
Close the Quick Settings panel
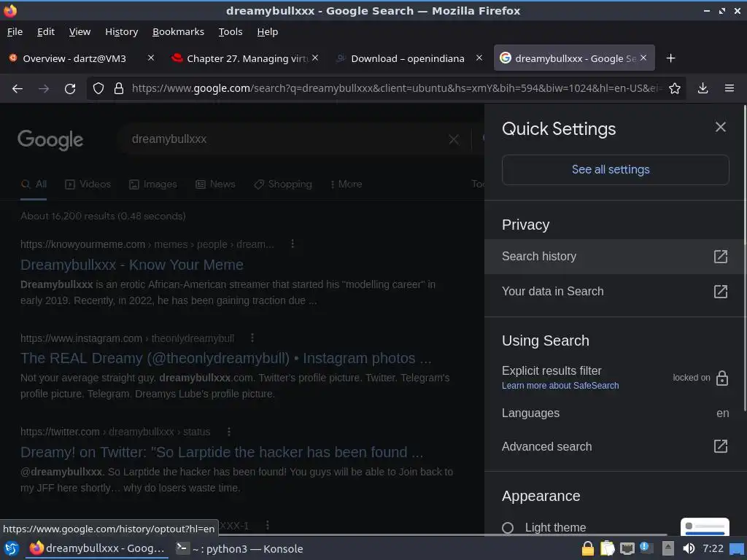[720, 127]
